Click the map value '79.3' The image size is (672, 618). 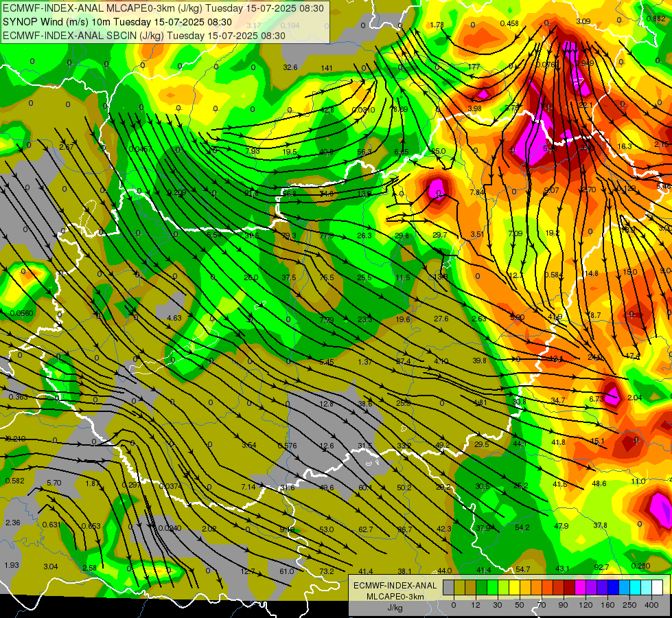289,236
